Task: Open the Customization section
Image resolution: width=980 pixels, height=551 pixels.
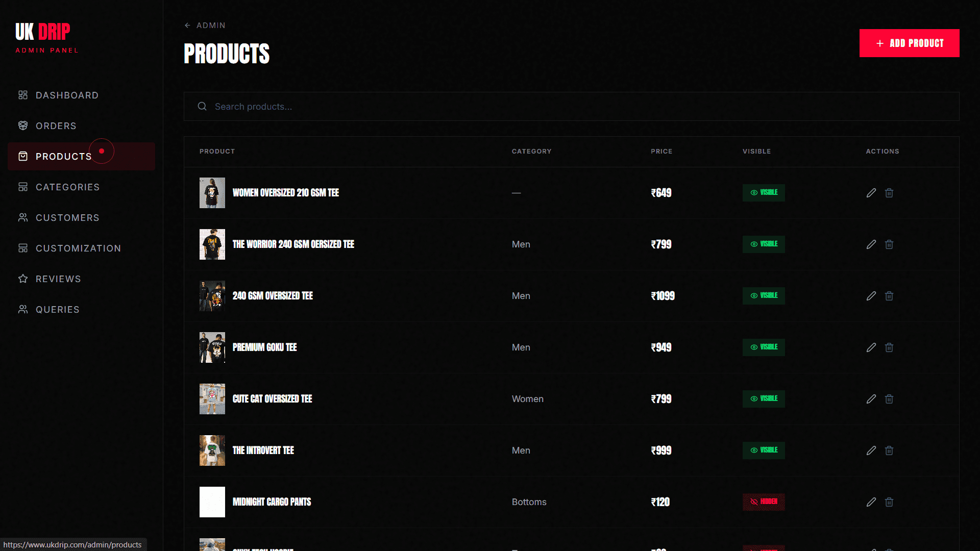Action: [81, 248]
